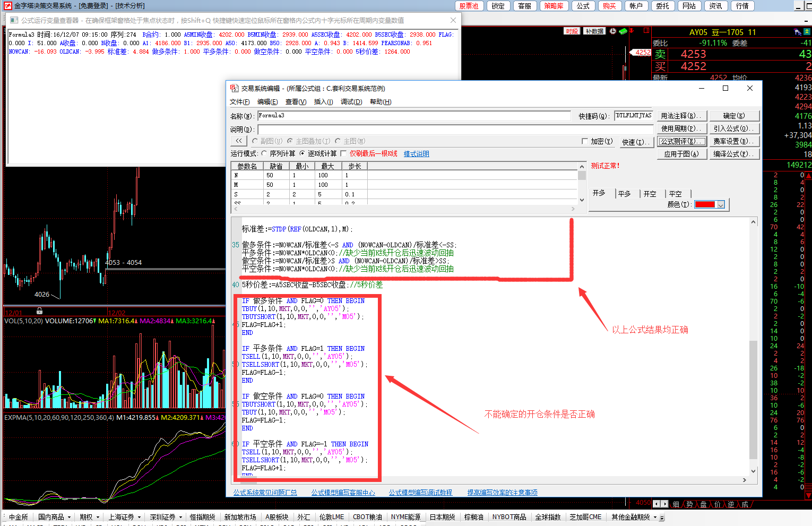Open the 深圳证券 market dropdown
The height and width of the screenshot is (526, 812).
[180, 517]
